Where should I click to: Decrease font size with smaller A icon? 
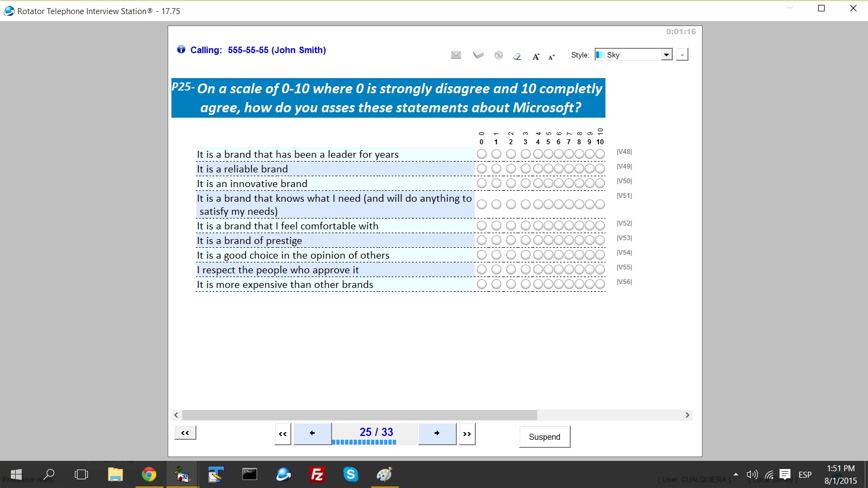click(551, 57)
